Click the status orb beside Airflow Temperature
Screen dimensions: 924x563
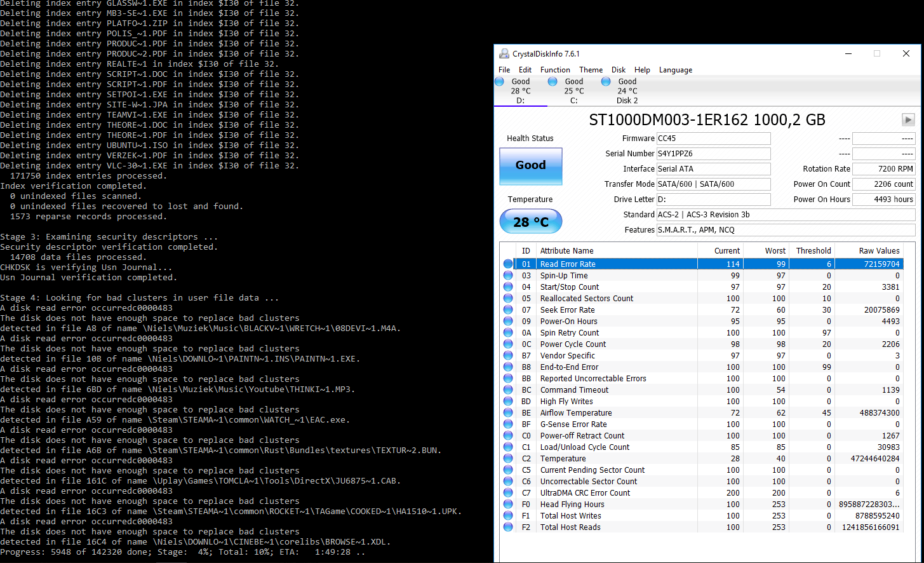(508, 412)
